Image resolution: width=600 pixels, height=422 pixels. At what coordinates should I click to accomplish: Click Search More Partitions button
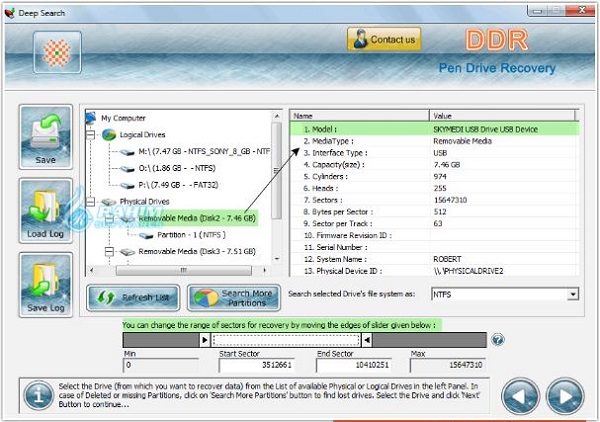[234, 297]
